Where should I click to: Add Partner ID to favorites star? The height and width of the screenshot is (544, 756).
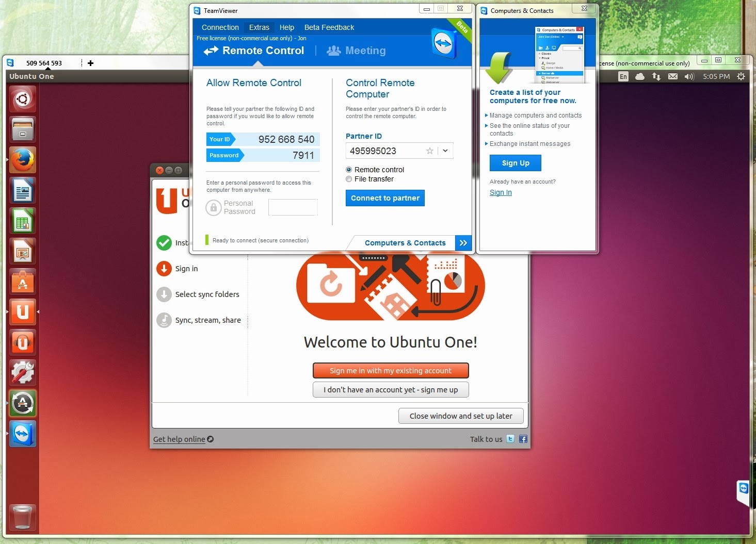pos(429,151)
